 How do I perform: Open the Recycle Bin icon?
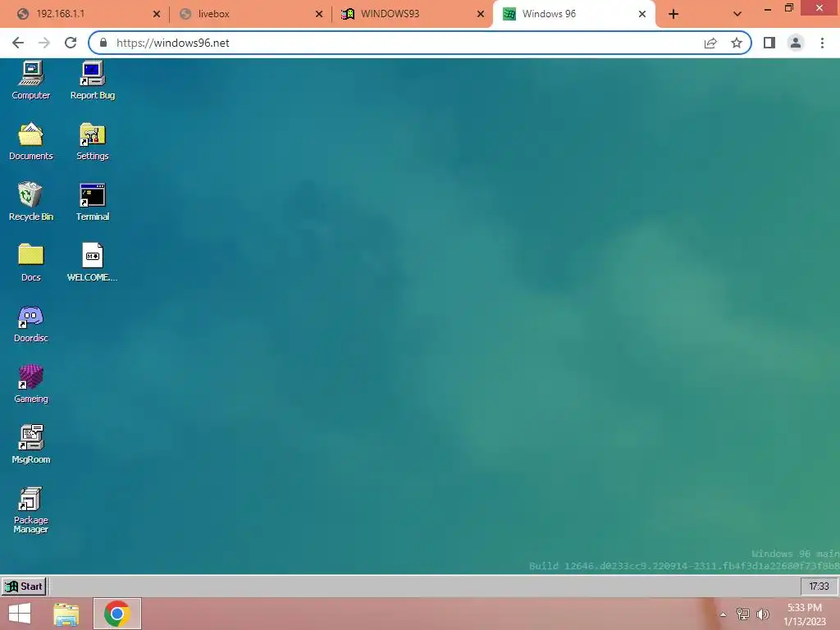tap(30, 202)
